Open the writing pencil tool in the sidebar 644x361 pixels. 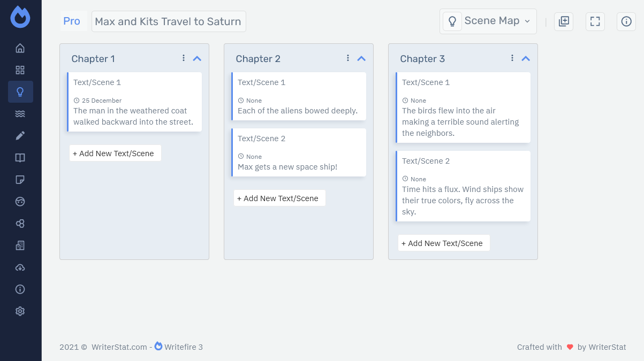(x=20, y=135)
